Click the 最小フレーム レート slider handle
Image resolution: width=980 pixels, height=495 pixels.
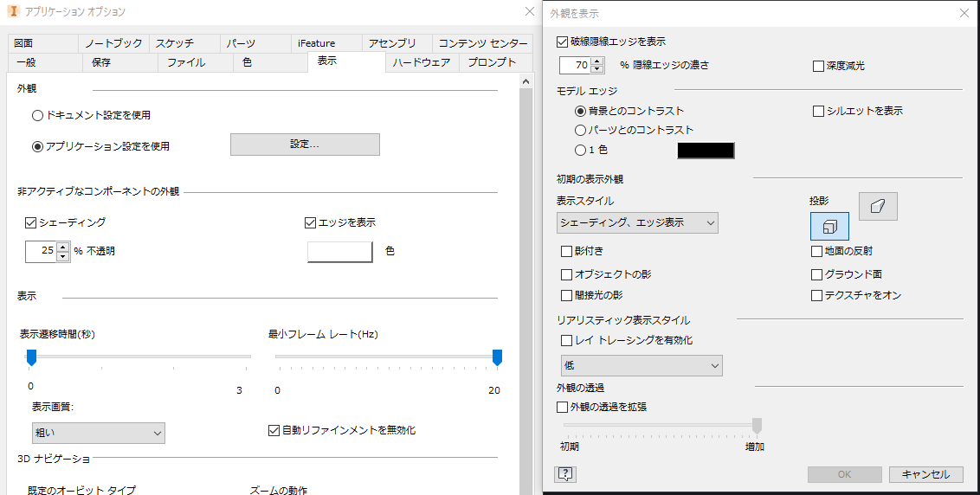pyautogui.click(x=498, y=357)
